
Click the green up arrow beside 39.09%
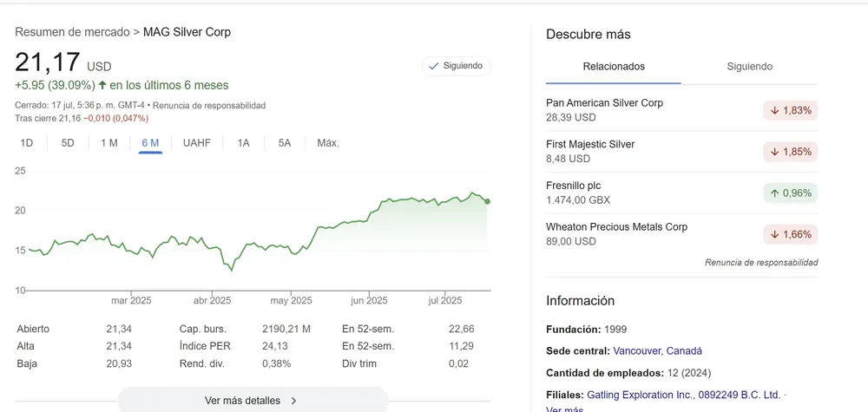[x=102, y=85]
